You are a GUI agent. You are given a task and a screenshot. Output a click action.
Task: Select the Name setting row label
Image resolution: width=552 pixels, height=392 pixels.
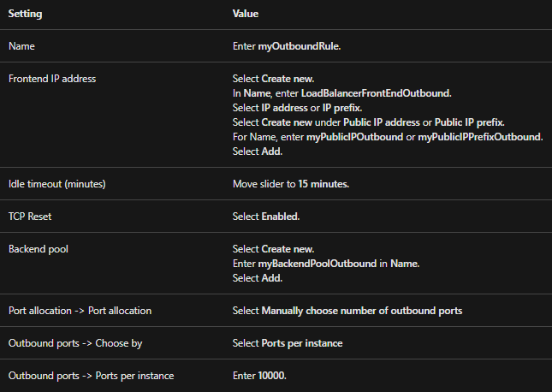21,46
